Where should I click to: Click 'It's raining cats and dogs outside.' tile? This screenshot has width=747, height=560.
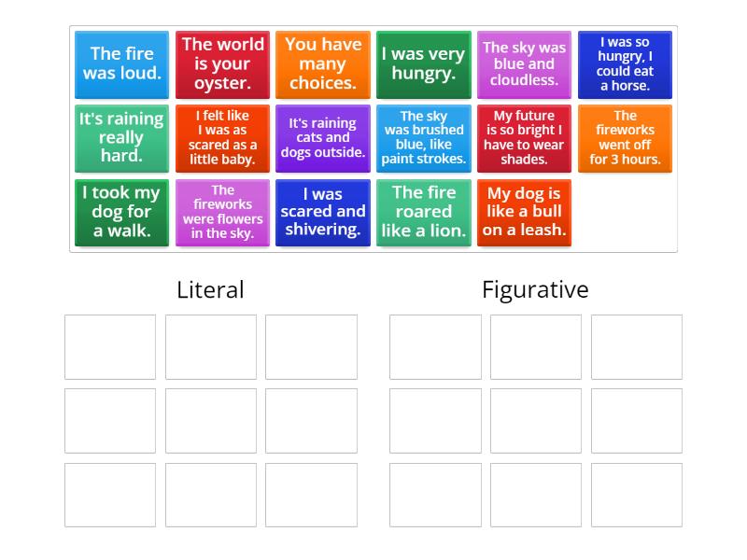pos(323,138)
